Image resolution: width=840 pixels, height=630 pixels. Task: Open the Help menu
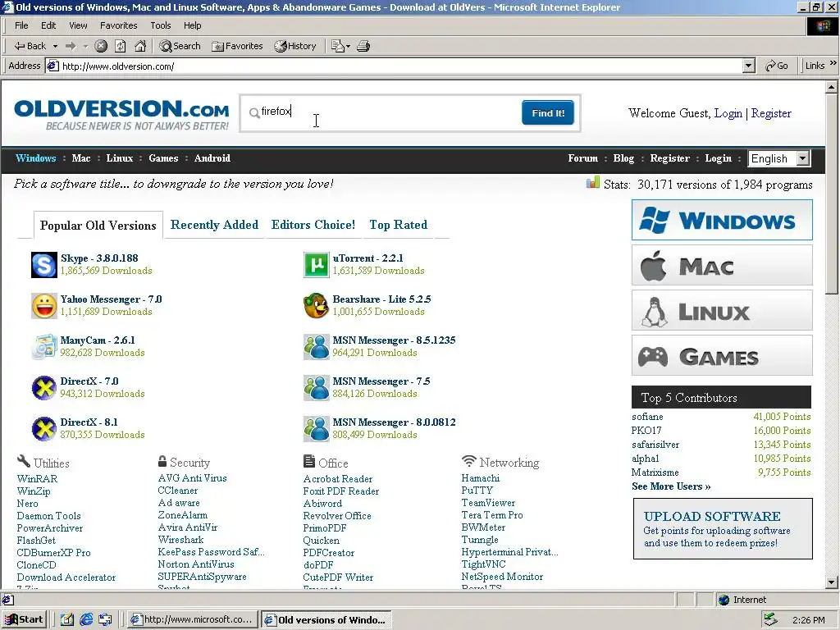[192, 25]
